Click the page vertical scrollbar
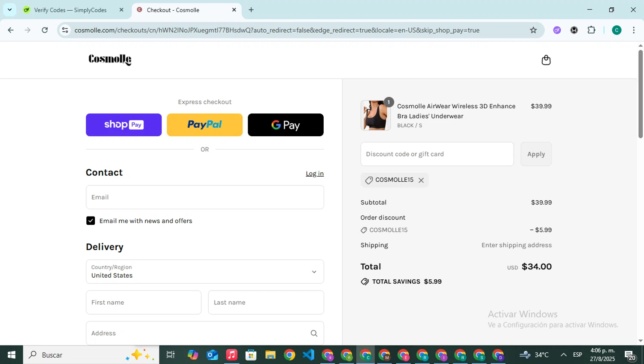Viewport: 644px width, 364px height. [641, 95]
